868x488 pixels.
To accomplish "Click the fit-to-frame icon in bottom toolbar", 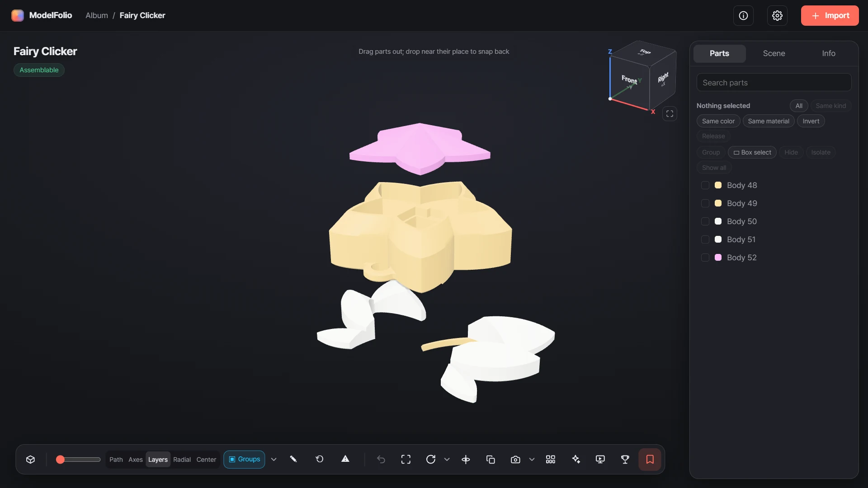I will coord(406,460).
